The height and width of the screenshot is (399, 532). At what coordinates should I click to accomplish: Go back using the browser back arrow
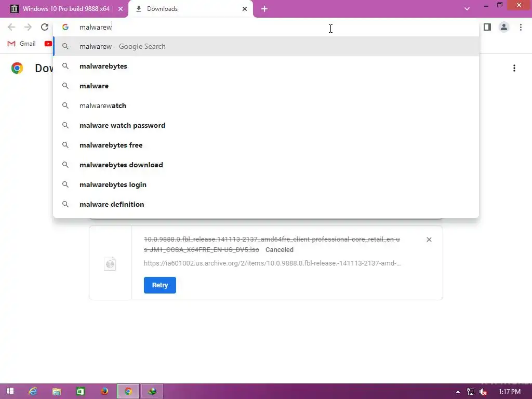(11, 27)
